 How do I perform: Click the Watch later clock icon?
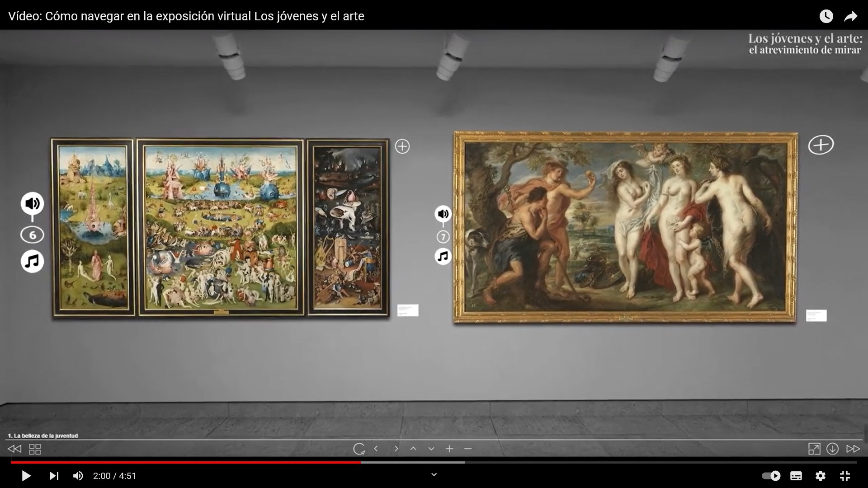tap(826, 16)
